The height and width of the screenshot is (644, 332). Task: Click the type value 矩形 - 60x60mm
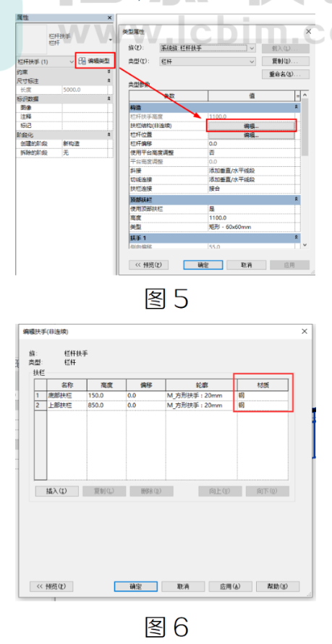tap(251, 227)
